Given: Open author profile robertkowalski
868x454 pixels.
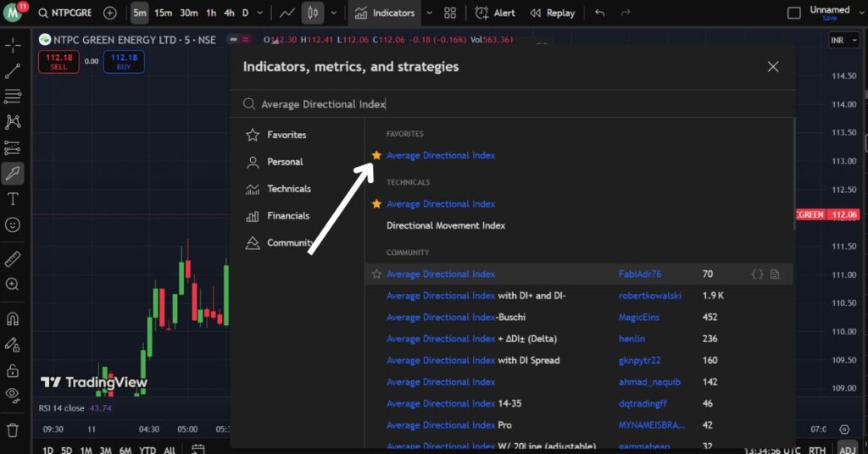Looking at the screenshot, I should tap(650, 296).
